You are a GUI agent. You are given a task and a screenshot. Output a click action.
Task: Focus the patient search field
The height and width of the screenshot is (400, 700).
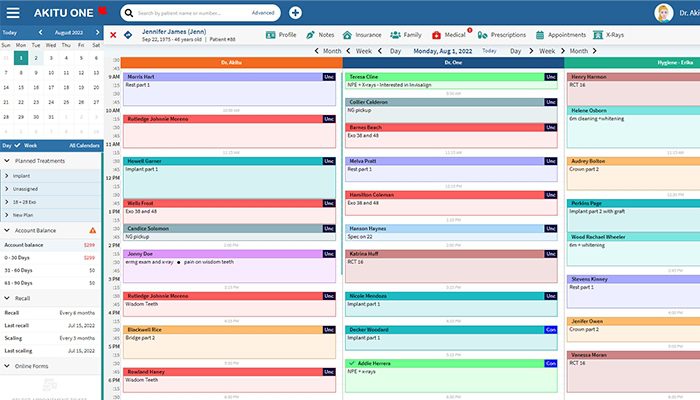[192, 13]
